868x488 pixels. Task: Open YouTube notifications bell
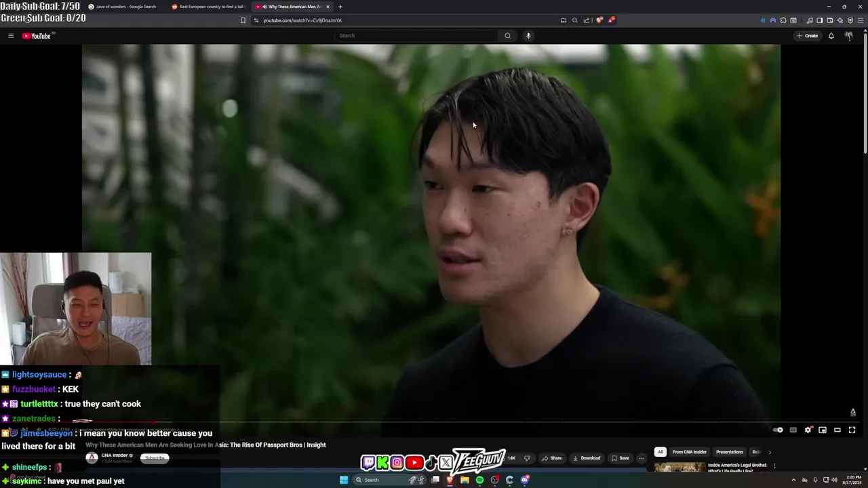coord(831,36)
